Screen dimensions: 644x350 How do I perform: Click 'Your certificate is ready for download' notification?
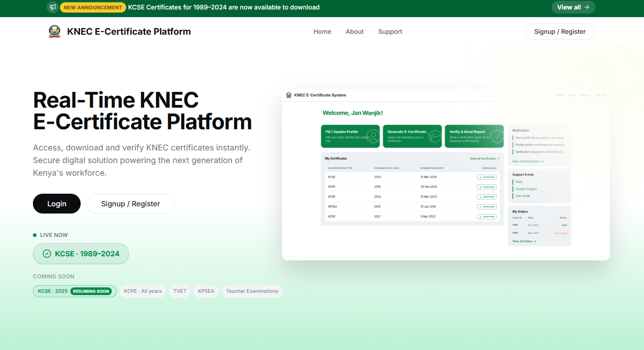[540, 138]
